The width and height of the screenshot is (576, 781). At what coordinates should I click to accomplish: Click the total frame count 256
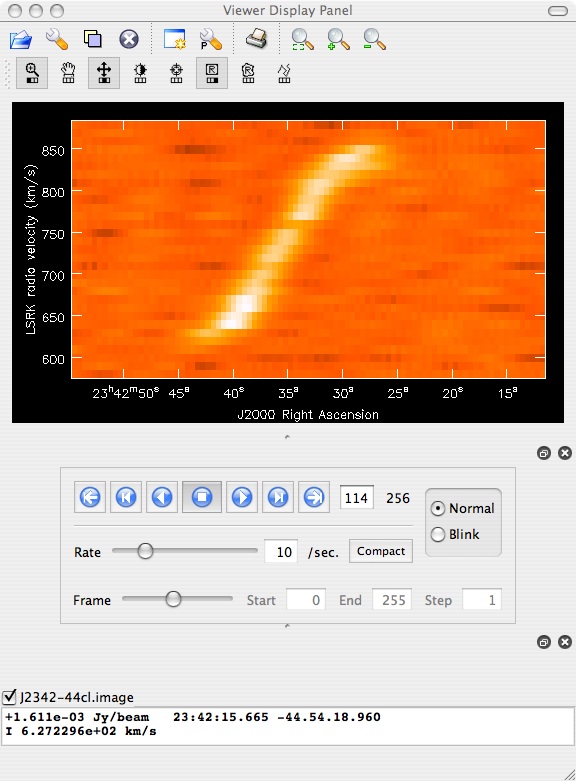[x=398, y=498]
